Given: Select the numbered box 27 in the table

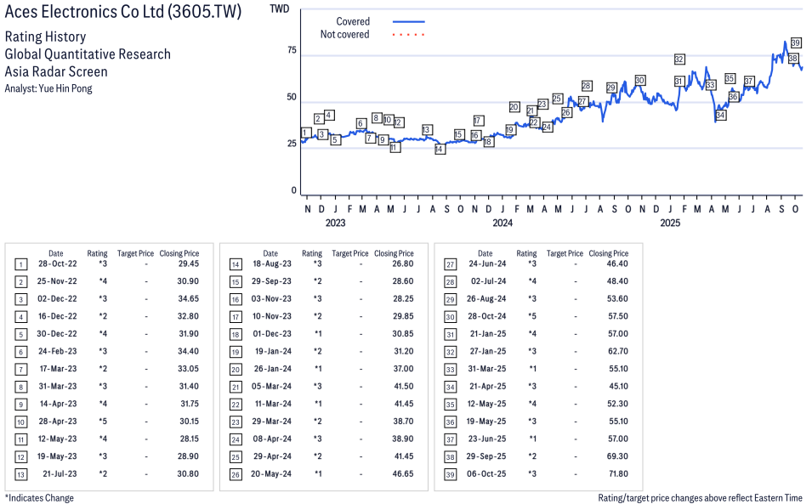Looking at the screenshot, I should click(x=450, y=264).
